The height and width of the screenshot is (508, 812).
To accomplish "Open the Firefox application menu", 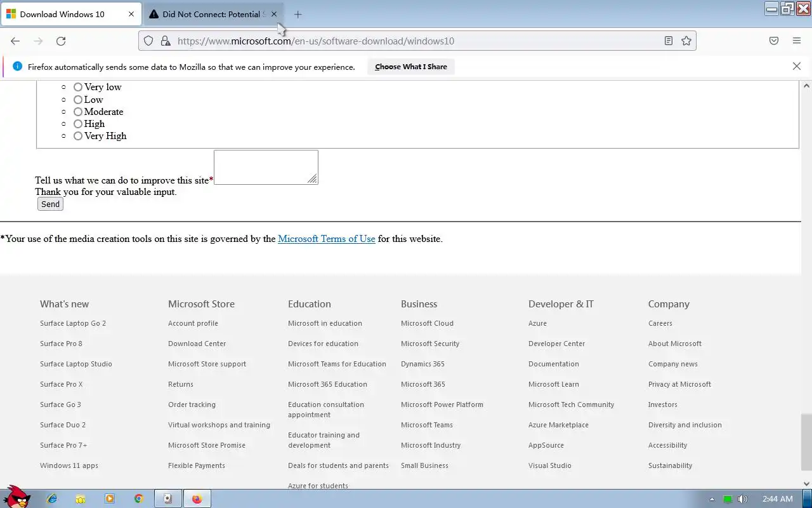I will pyautogui.click(x=797, y=41).
